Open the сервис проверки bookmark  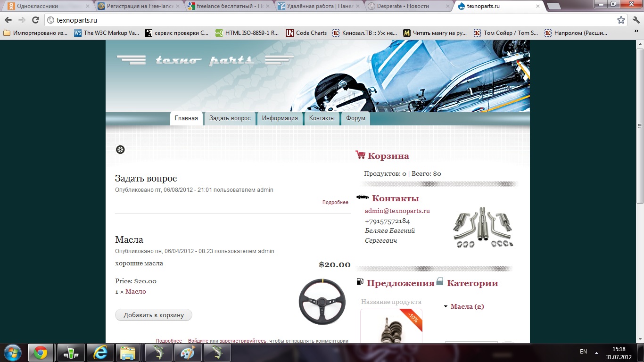(x=177, y=33)
